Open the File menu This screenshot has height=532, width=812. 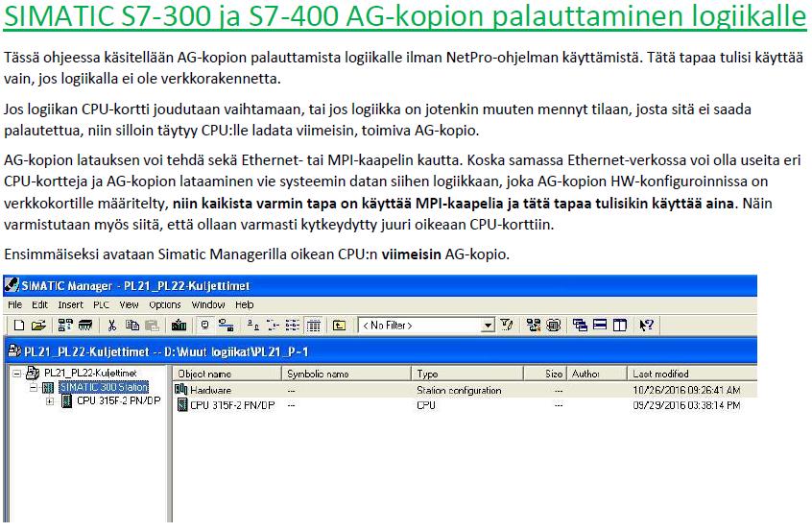(x=15, y=304)
